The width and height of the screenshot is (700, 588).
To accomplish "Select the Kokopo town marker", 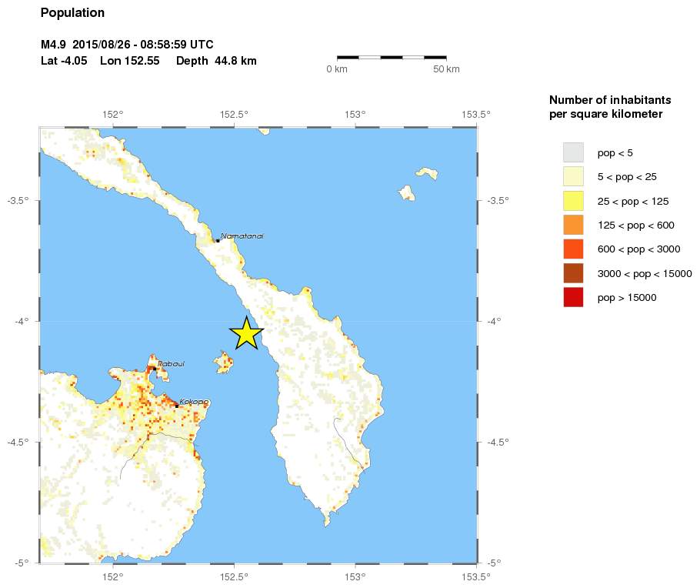I will [178, 406].
